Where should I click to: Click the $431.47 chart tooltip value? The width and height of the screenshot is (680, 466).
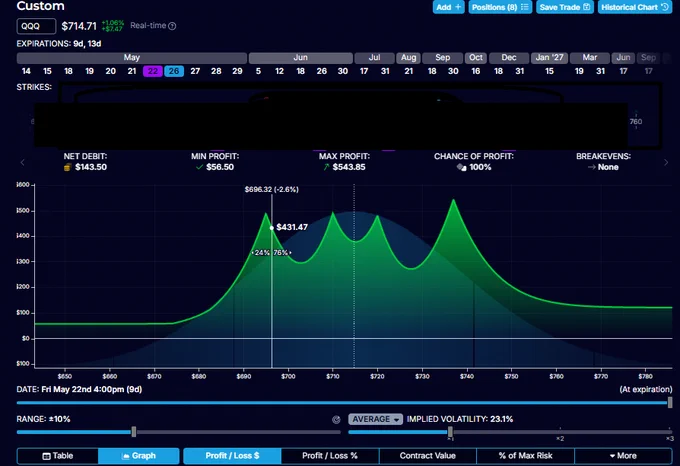coord(292,227)
